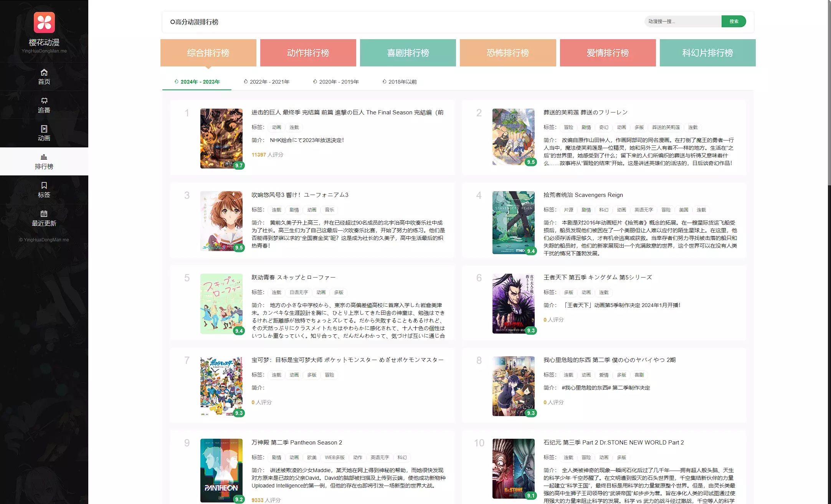The height and width of the screenshot is (504, 831).
Task: Click the 音乐 tag on 吹响悠风号3
Action: (329, 210)
